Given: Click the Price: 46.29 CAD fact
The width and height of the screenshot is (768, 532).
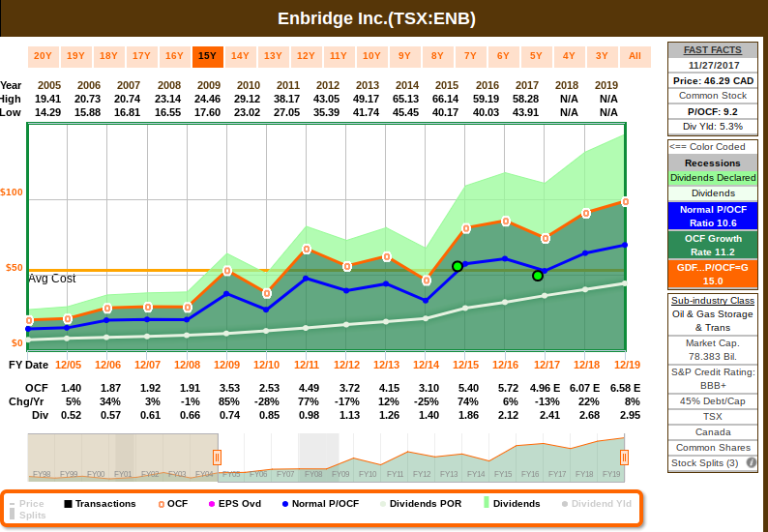Looking at the screenshot, I should click(x=713, y=81).
